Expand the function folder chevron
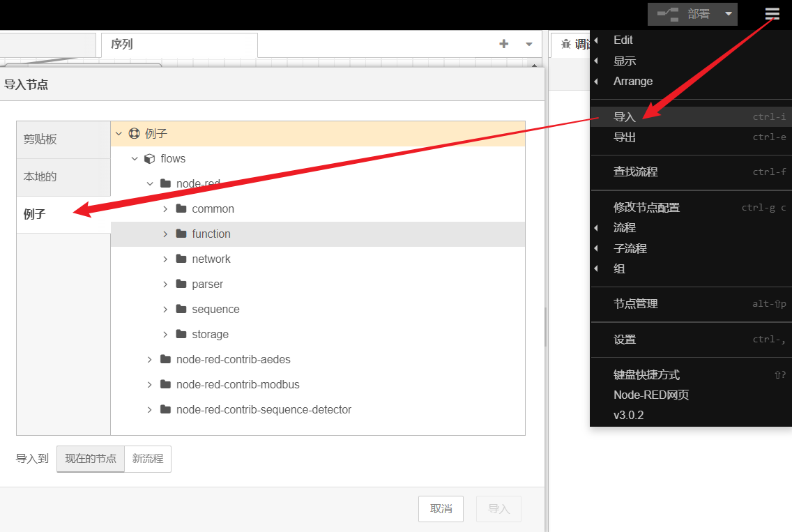 165,234
